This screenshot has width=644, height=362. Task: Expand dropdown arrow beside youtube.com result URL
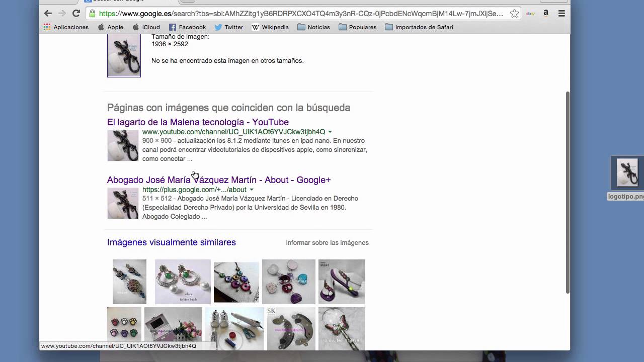[x=330, y=132]
